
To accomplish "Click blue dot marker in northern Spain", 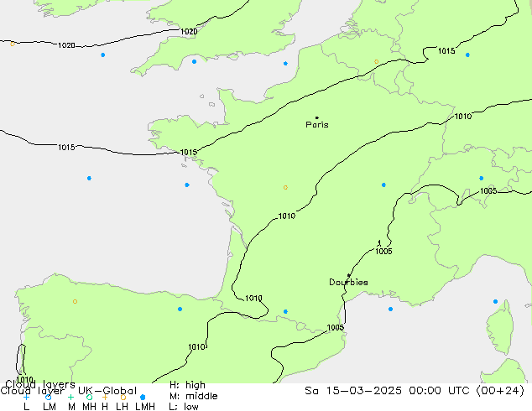I will pyautogui.click(x=180, y=309).
